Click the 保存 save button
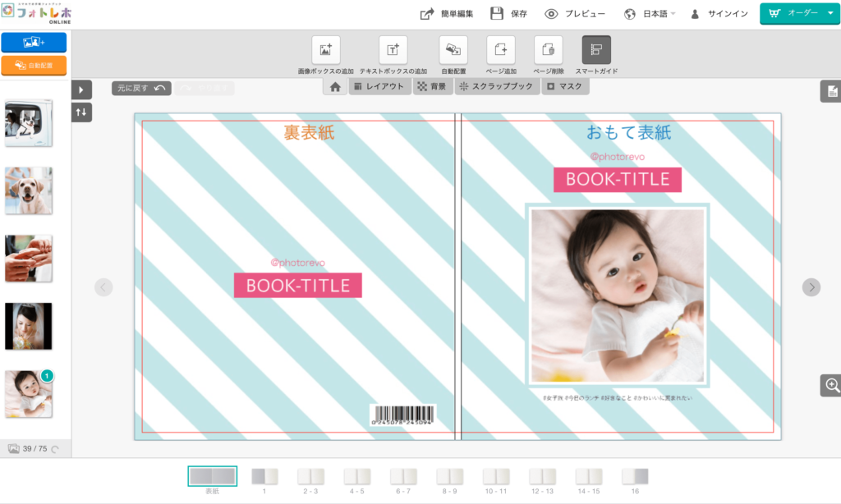 click(508, 14)
